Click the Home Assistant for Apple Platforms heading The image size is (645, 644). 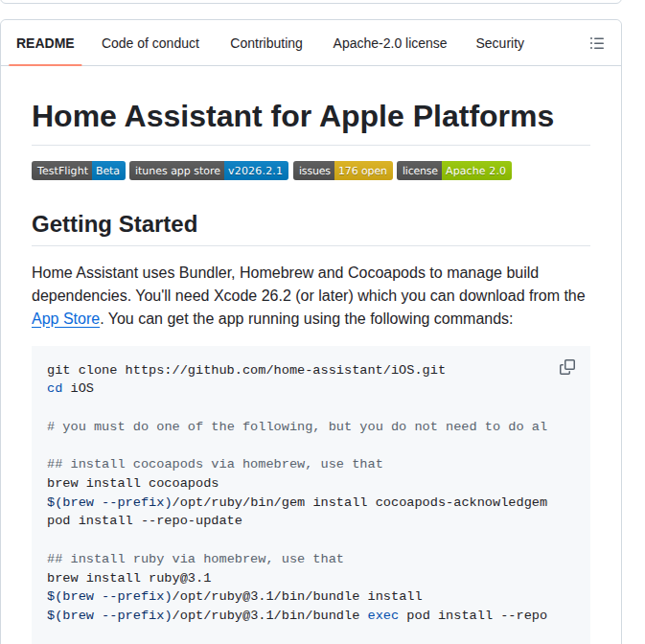[x=293, y=116]
